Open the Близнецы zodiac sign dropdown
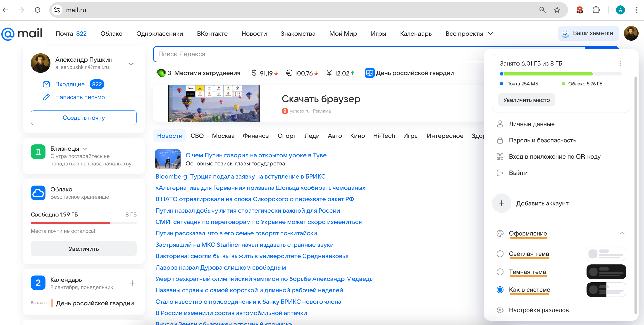644x325 pixels. (85, 148)
